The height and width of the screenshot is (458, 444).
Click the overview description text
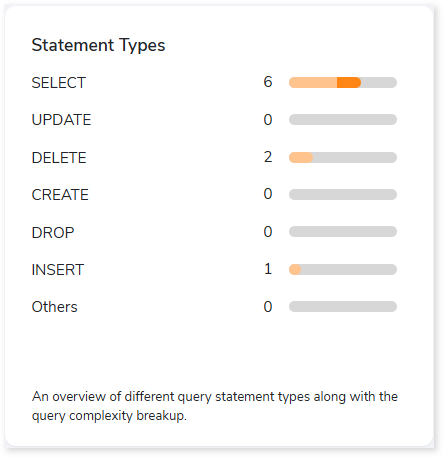click(215, 406)
